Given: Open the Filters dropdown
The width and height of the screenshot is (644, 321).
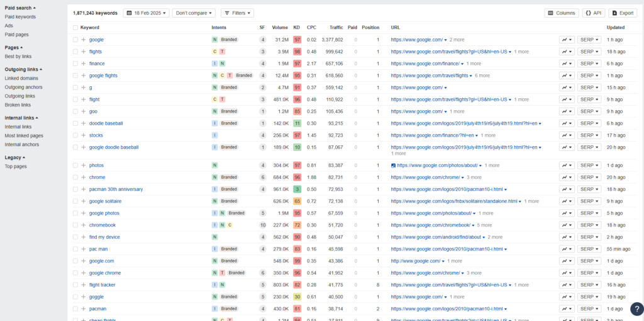Looking at the screenshot, I should pos(237,13).
